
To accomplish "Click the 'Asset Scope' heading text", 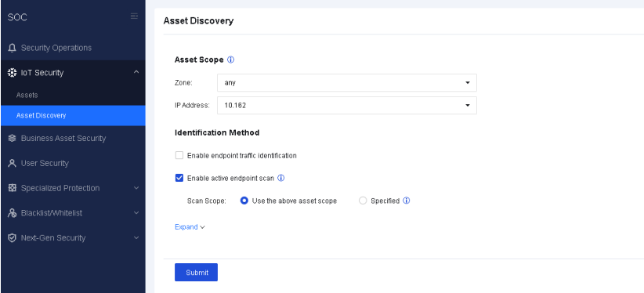I will 199,60.
